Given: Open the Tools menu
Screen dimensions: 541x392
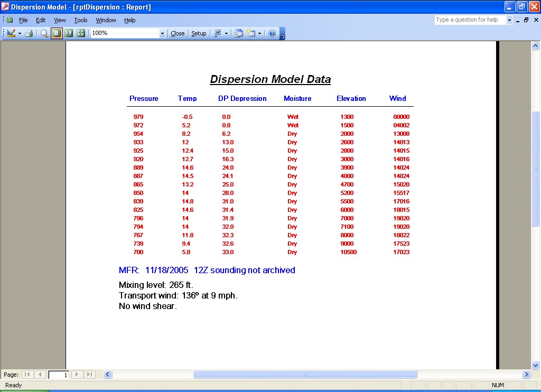Looking at the screenshot, I should [x=81, y=20].
